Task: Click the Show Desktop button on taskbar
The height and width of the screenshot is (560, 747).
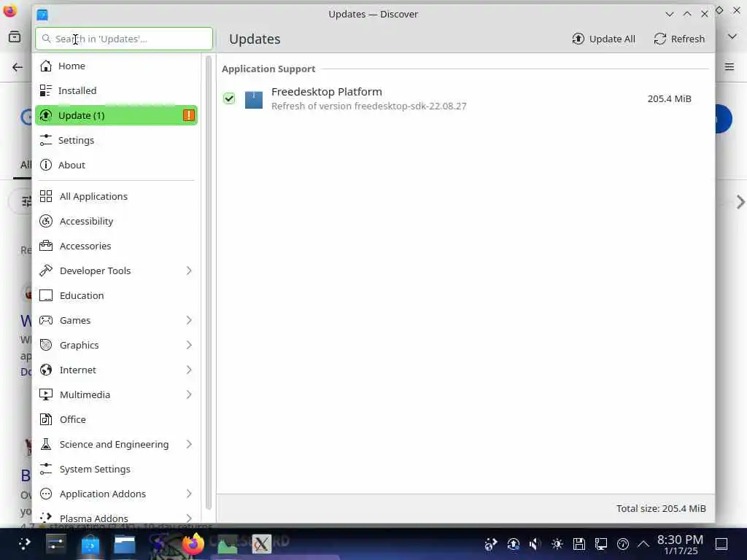Action: click(721, 544)
